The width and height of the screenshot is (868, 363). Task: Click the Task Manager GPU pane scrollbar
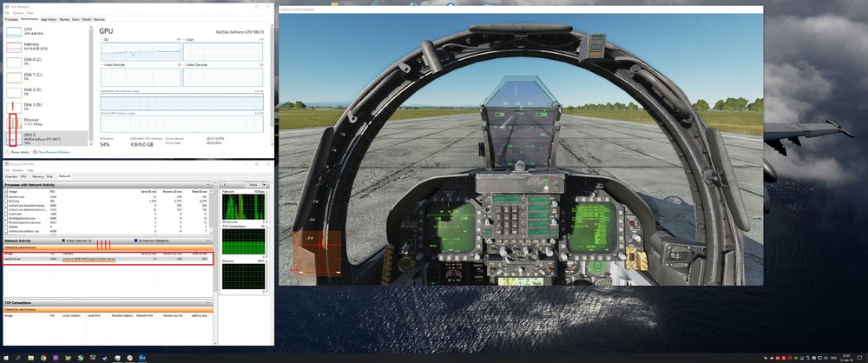(271, 83)
